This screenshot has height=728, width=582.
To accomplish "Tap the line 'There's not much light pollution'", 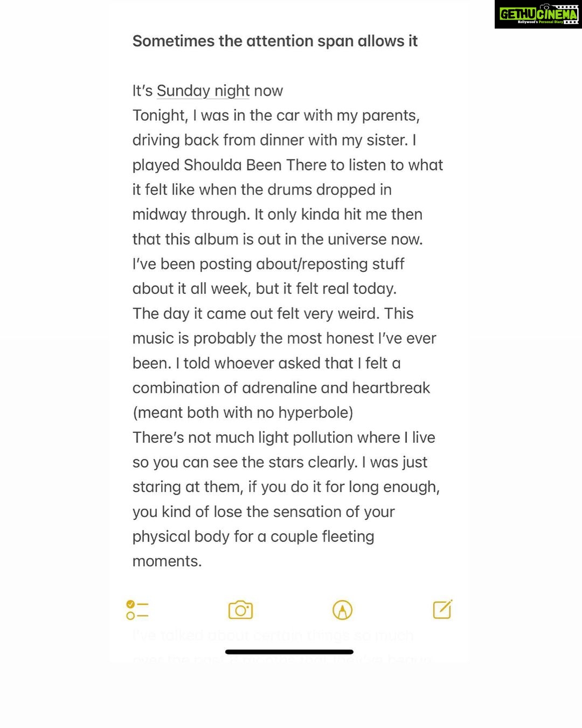I will click(284, 437).
